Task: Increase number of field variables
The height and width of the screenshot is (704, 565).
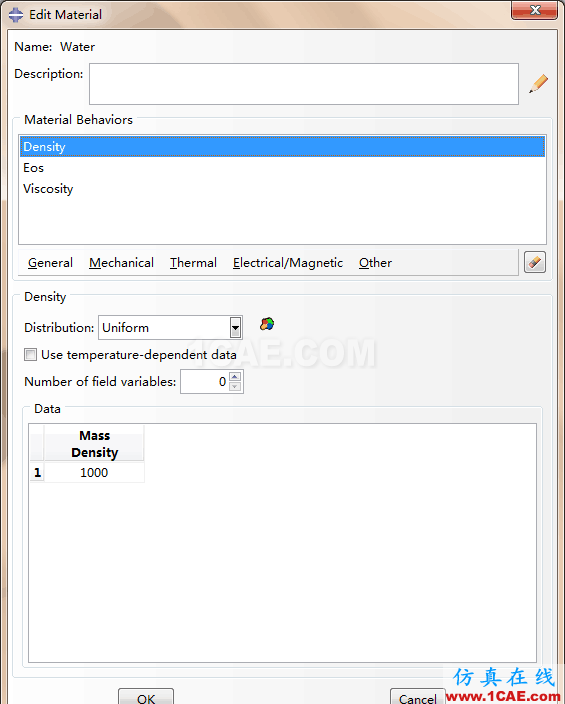Action: coord(235,376)
